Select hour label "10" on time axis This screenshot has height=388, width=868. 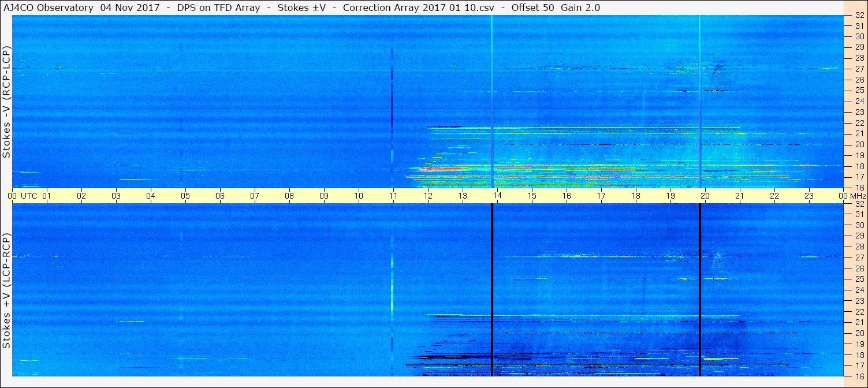pos(359,196)
